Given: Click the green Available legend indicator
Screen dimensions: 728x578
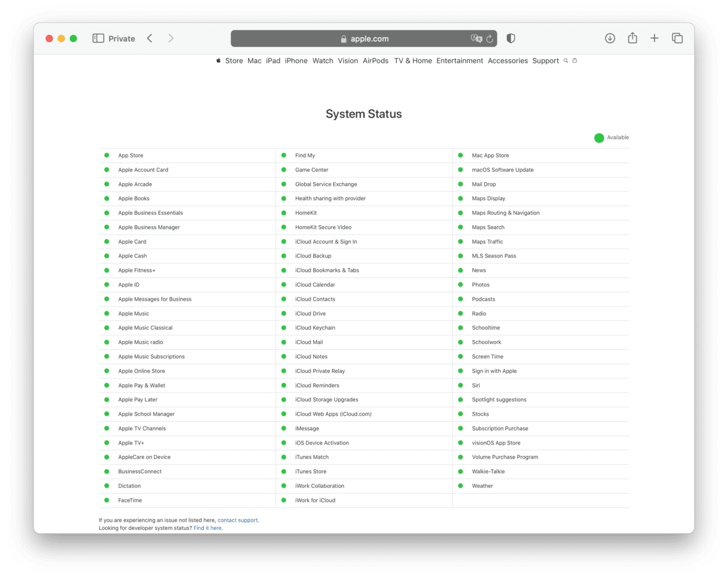Looking at the screenshot, I should 599,137.
